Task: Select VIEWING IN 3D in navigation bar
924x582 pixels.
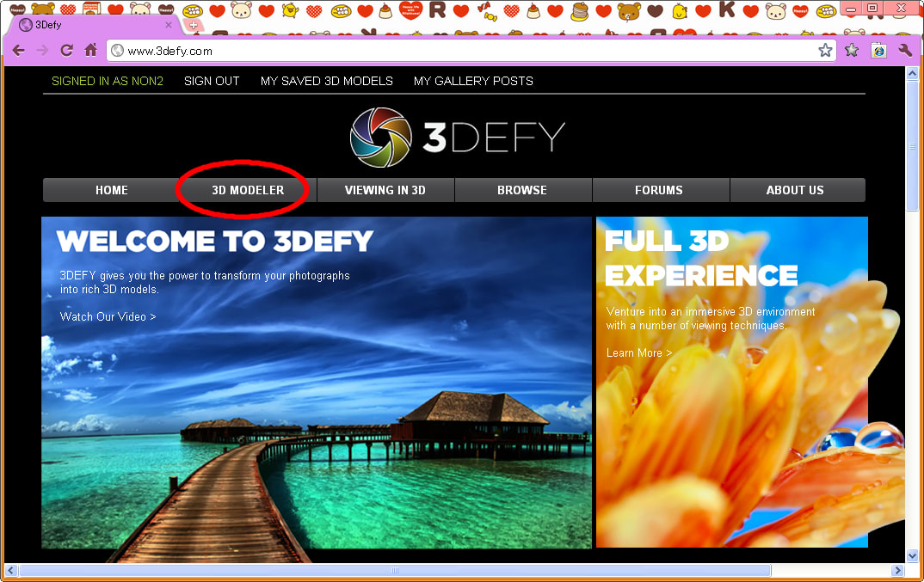Action: (385, 190)
